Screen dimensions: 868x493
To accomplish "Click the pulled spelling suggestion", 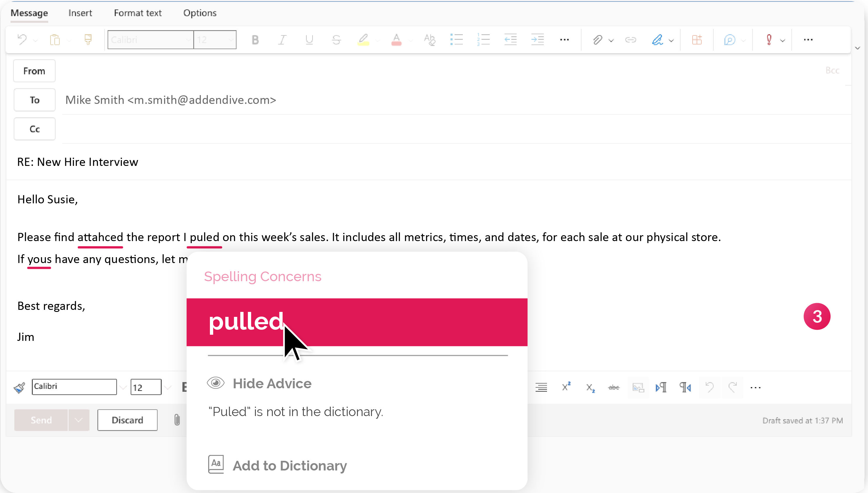I will coord(358,322).
